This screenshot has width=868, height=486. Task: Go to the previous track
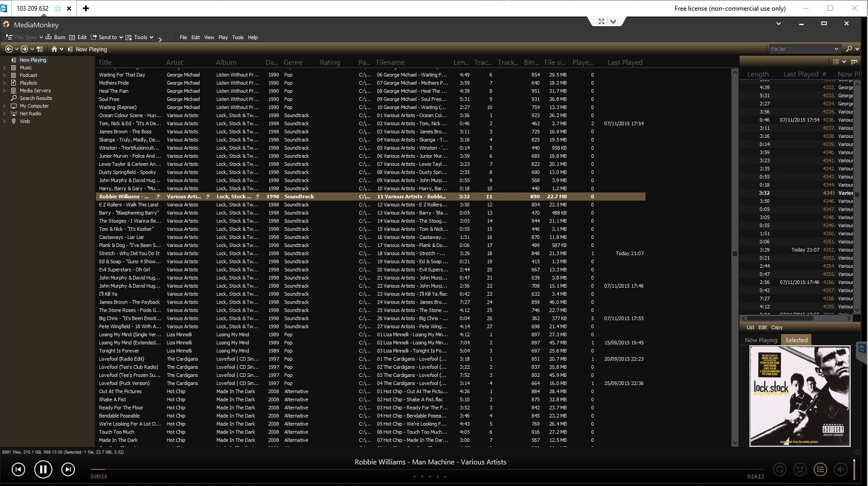(18, 469)
